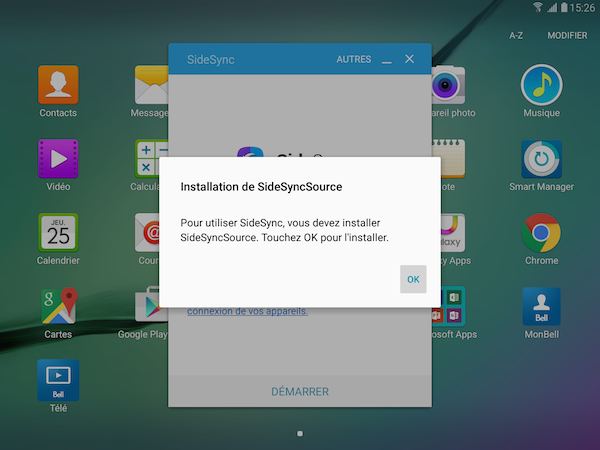
Task: Tap MODIFIER to edit apps
Action: [x=567, y=36]
